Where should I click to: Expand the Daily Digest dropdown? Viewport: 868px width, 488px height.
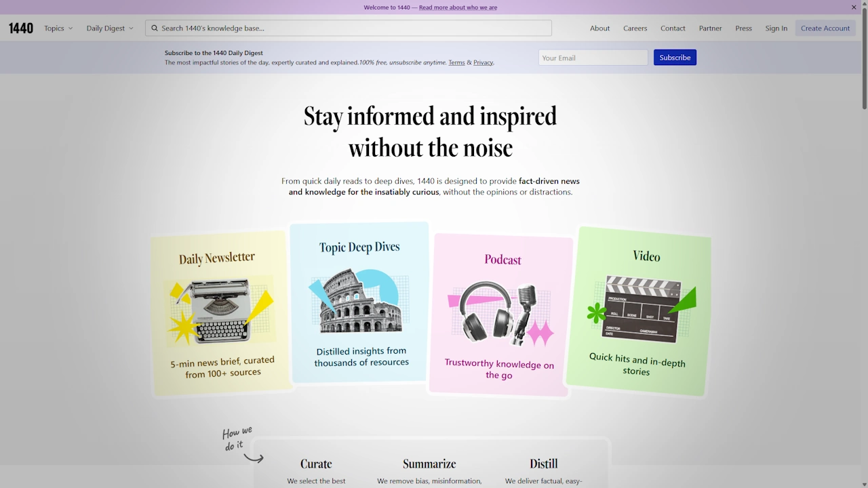(110, 28)
